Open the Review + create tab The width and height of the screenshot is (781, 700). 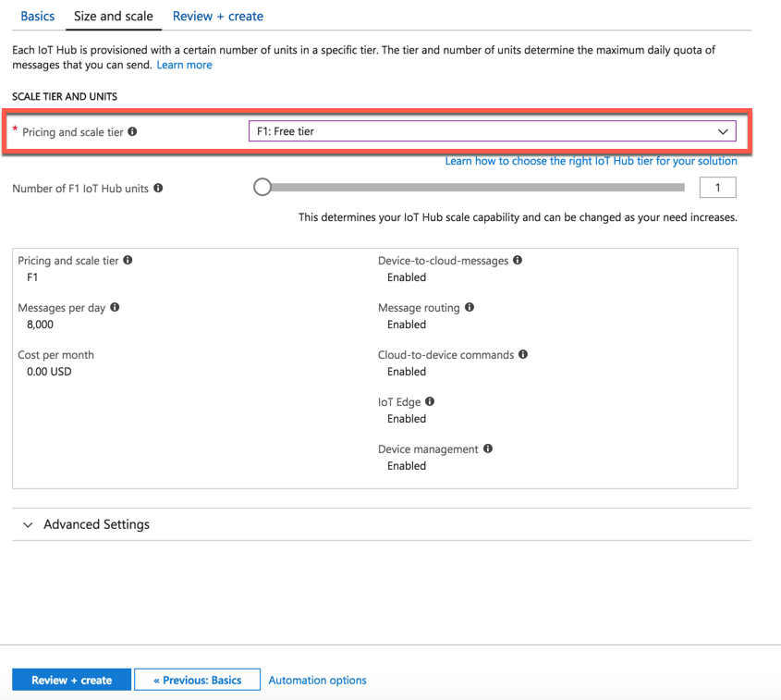pyautogui.click(x=218, y=16)
